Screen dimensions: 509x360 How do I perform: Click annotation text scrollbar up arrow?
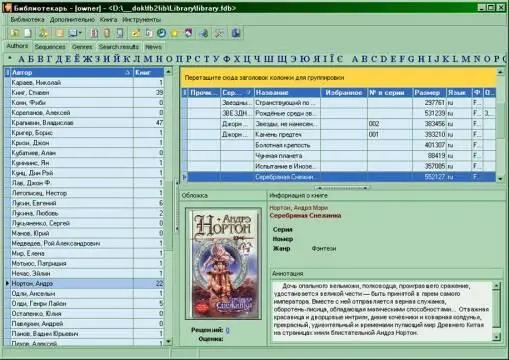496,285
